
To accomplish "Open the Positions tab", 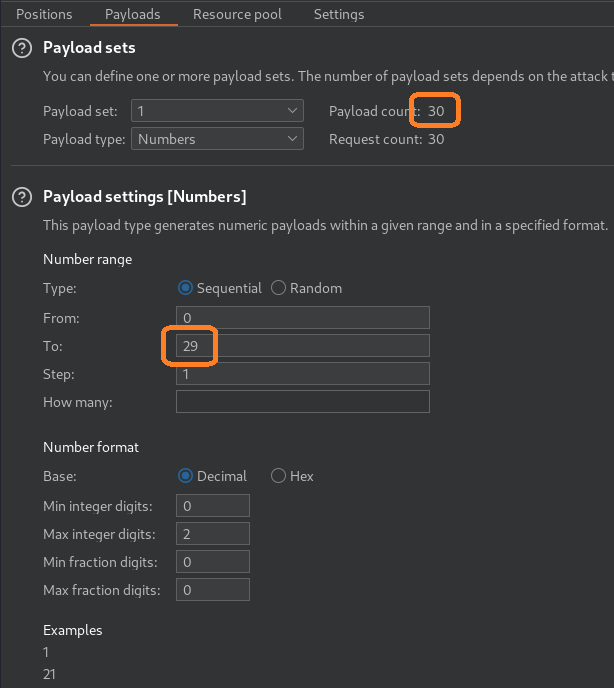I will click(44, 14).
